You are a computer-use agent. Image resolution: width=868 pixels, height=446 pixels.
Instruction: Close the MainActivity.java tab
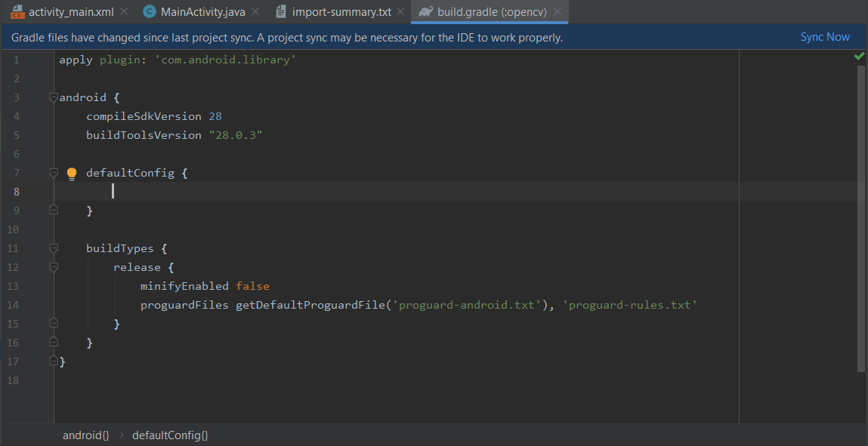pyautogui.click(x=255, y=11)
